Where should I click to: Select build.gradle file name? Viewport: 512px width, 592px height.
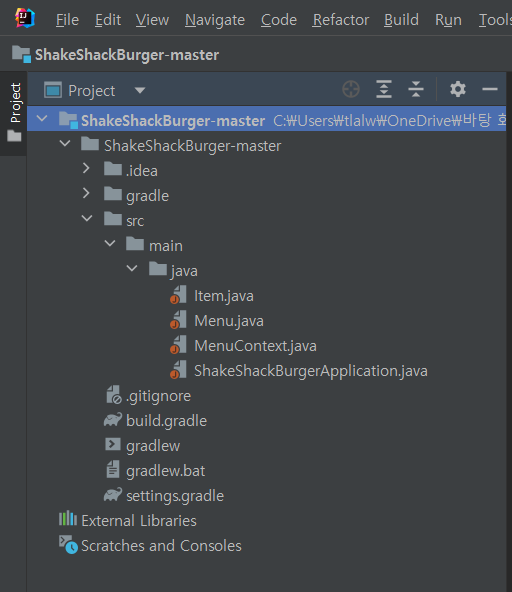click(x=167, y=421)
